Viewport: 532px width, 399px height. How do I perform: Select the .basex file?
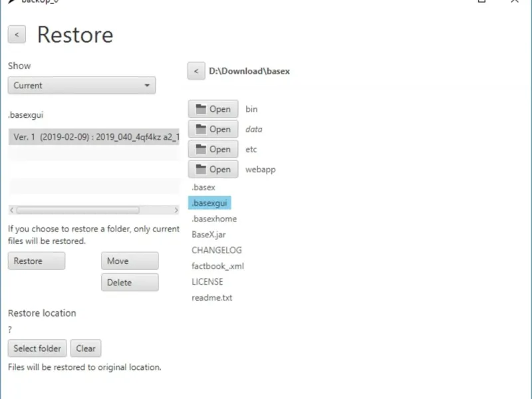tap(203, 188)
